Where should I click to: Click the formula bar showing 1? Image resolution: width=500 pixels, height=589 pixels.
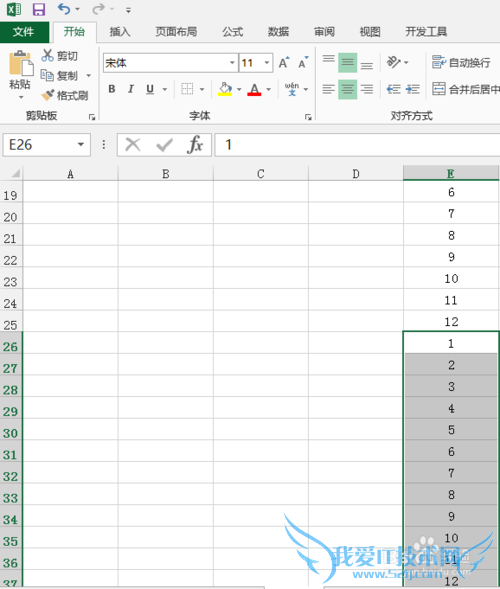click(357, 145)
